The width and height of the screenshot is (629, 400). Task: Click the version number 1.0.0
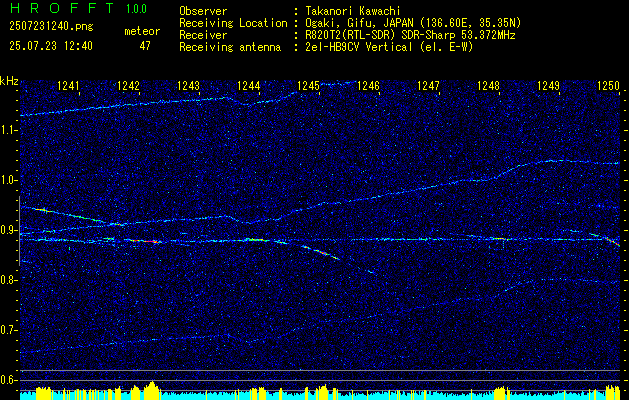[136, 9]
